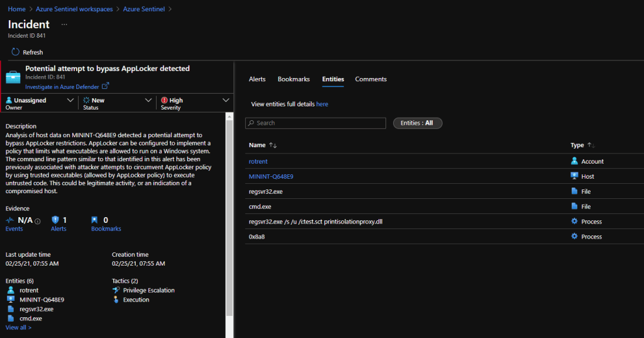Click the Alerts shield icon
Screen dimensions: 644x338
[55, 220]
